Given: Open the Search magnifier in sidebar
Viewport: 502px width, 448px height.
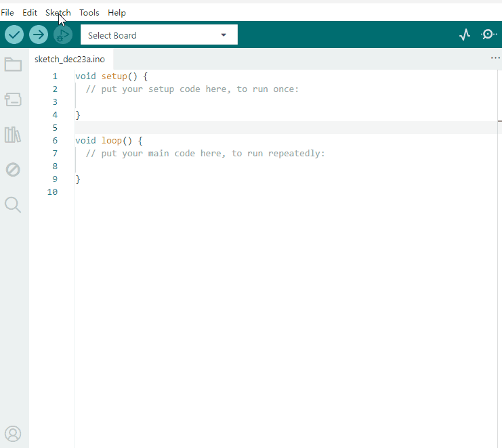Looking at the screenshot, I should 13,204.
